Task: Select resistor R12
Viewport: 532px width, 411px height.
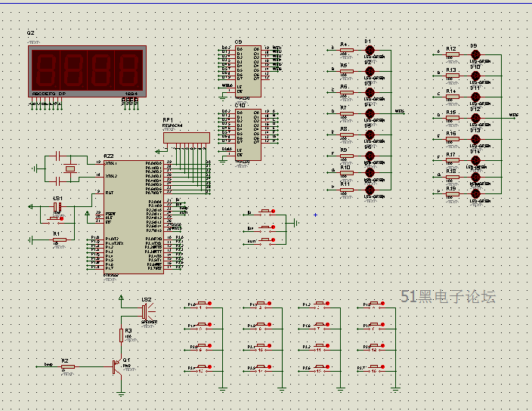Action: tap(453, 54)
